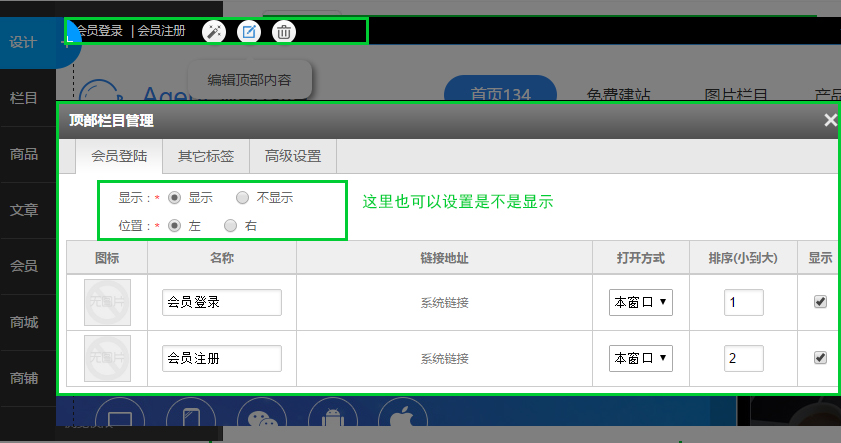
Task: Switch to the 其它标签 tab
Action: tap(206, 156)
